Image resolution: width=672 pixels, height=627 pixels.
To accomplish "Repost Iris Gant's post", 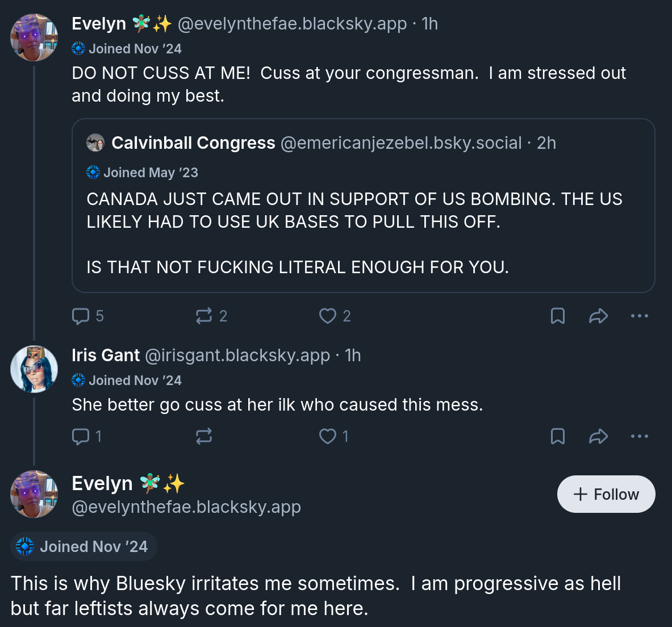I will tap(204, 436).
